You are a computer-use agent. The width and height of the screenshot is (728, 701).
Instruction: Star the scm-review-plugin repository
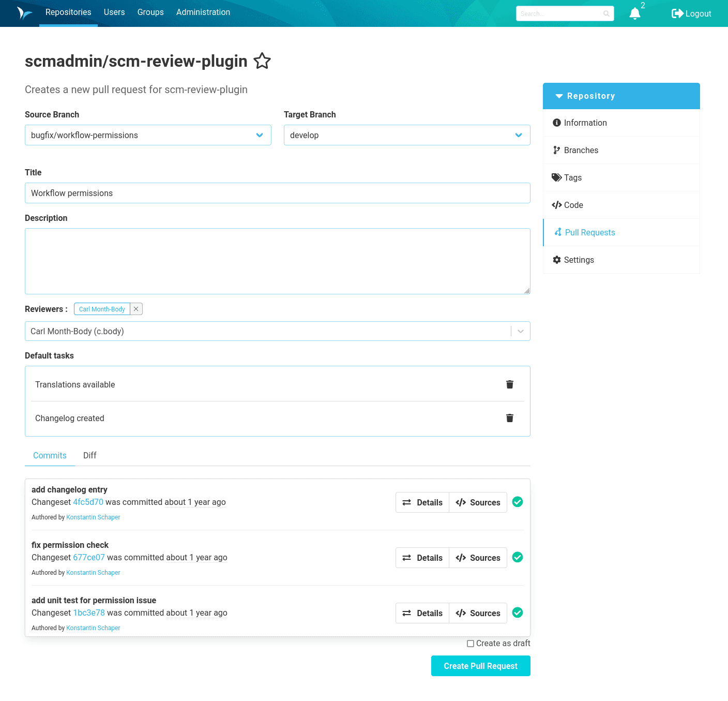pos(262,61)
